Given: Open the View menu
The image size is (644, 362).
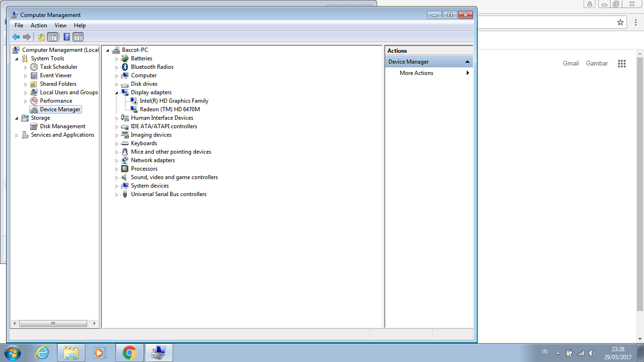Looking at the screenshot, I should [x=60, y=25].
